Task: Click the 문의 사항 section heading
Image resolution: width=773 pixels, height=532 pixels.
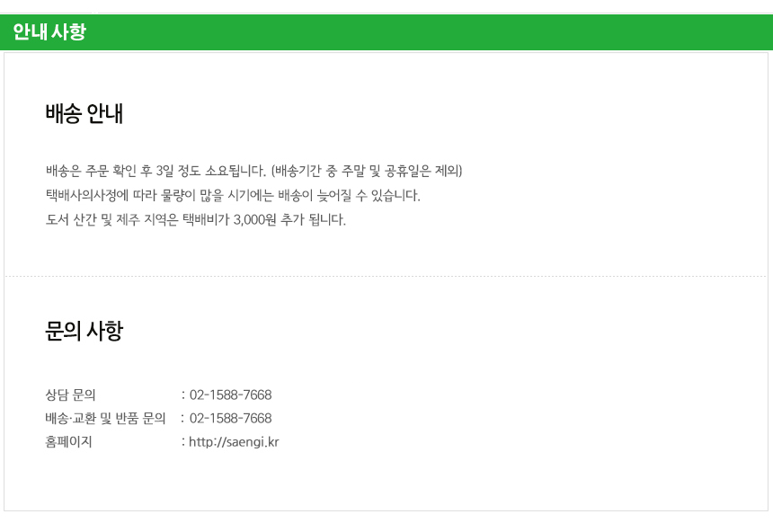Action: (84, 331)
